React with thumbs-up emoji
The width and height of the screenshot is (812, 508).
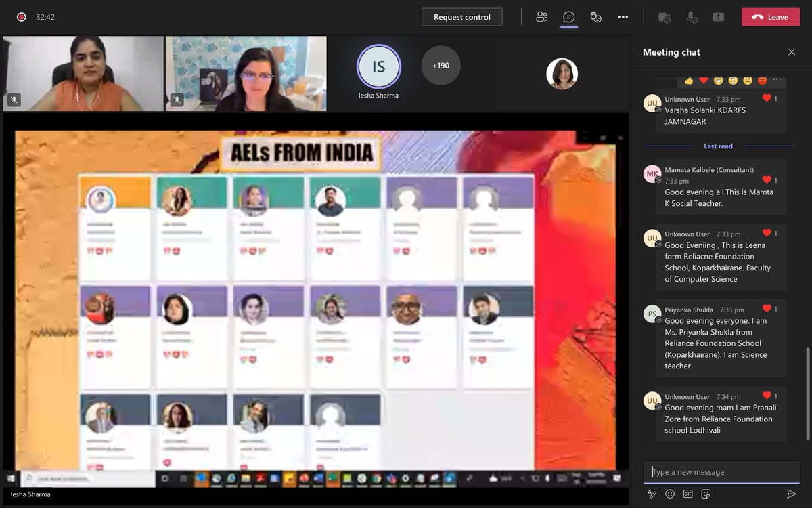point(689,81)
